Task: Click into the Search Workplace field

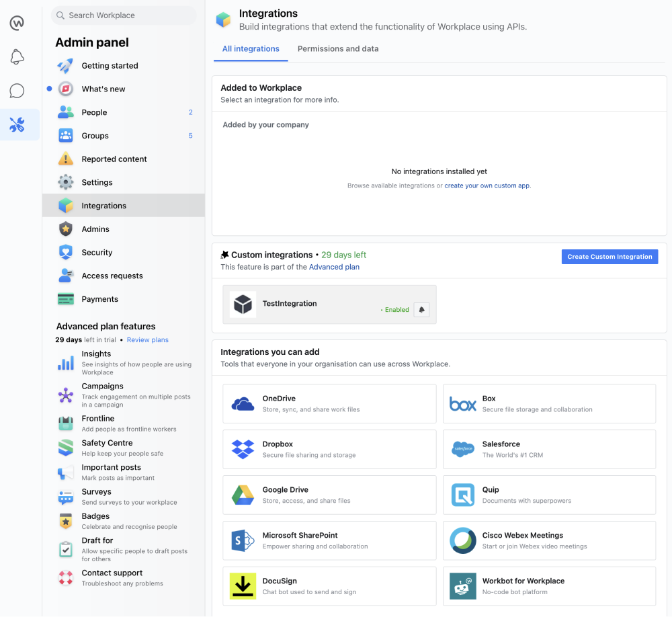Action: (x=124, y=15)
